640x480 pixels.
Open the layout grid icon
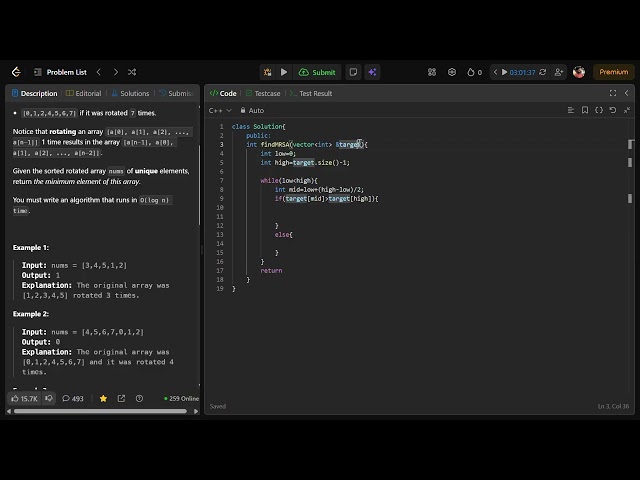coord(432,72)
